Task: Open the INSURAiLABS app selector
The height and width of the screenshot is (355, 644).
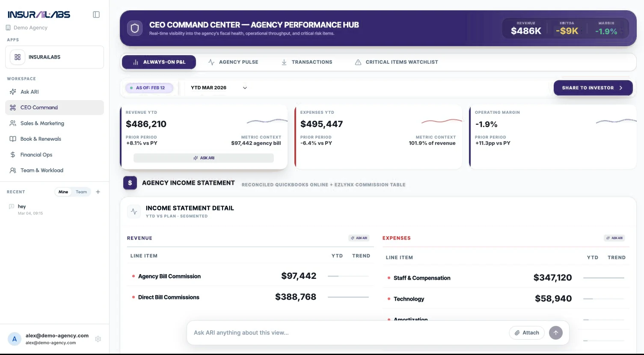Action: (54, 57)
